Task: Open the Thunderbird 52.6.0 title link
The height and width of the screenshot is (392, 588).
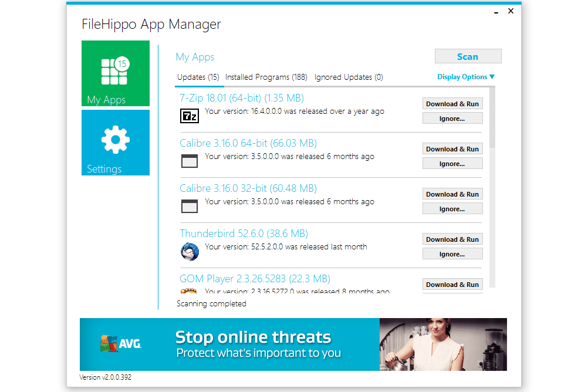Action: (x=244, y=234)
